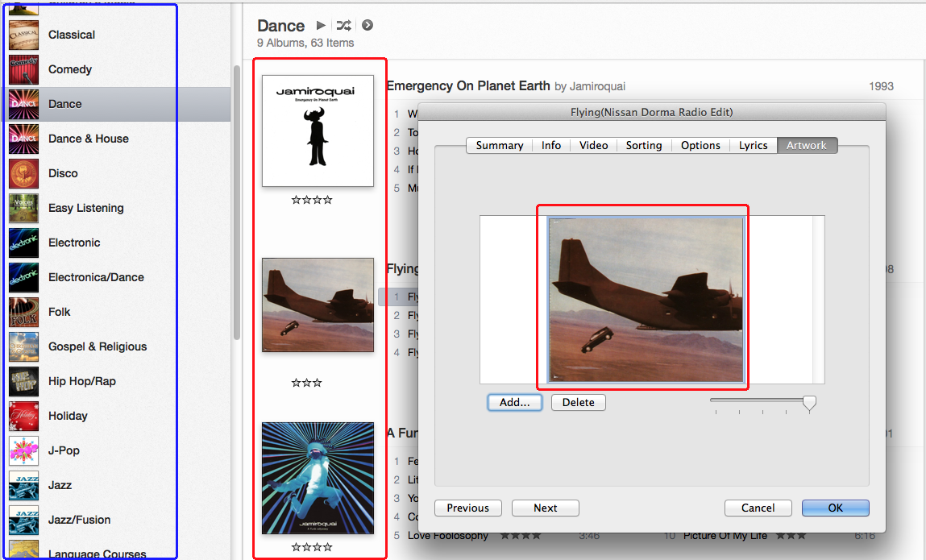The width and height of the screenshot is (926, 560).
Task: Select the J-Pop genre icon
Action: coord(23,450)
